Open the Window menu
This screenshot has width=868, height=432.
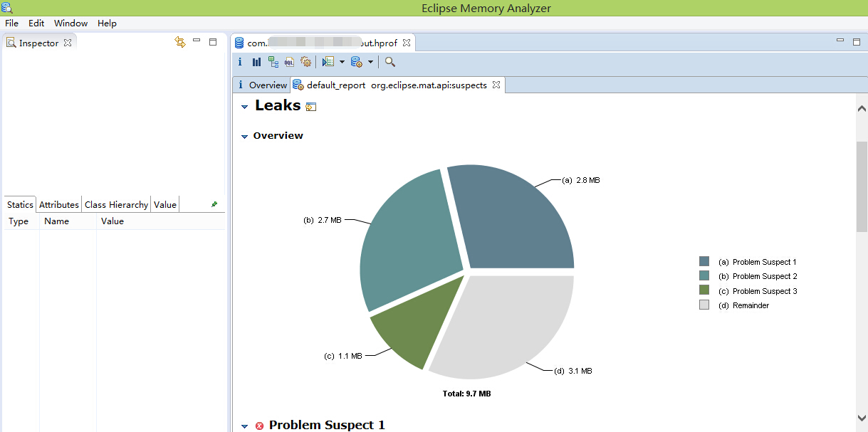pos(70,23)
